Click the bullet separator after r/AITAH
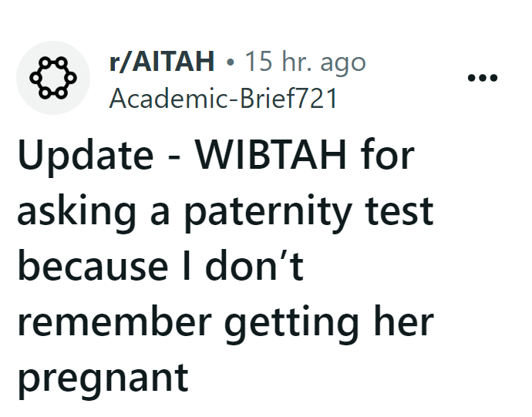The width and height of the screenshot is (532, 417). (230, 62)
